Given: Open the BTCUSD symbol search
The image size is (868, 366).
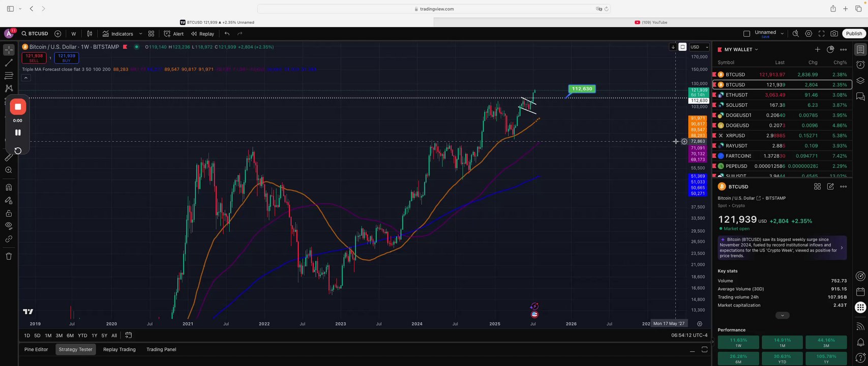Looking at the screenshot, I should 35,34.
